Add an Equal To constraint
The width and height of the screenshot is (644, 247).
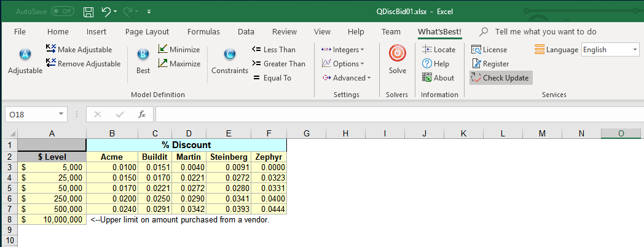(x=272, y=77)
